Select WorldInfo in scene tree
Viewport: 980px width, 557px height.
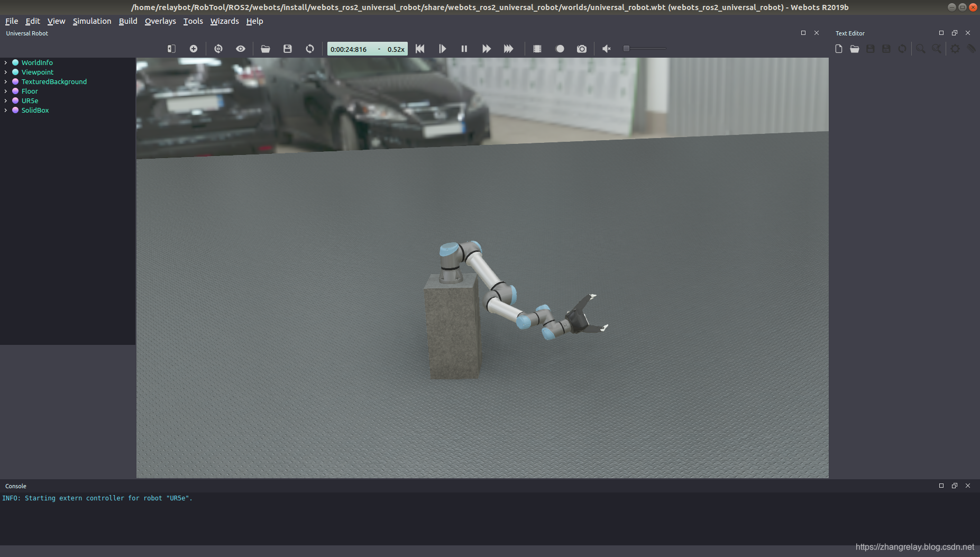pyautogui.click(x=37, y=62)
